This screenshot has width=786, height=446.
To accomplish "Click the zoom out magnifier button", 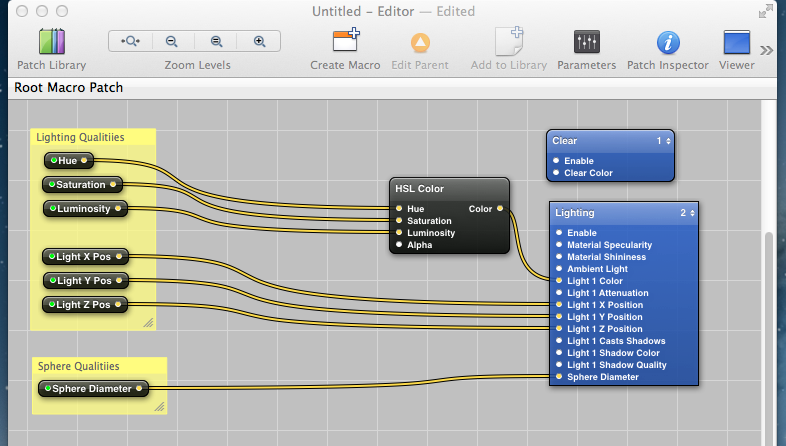I will [x=172, y=41].
